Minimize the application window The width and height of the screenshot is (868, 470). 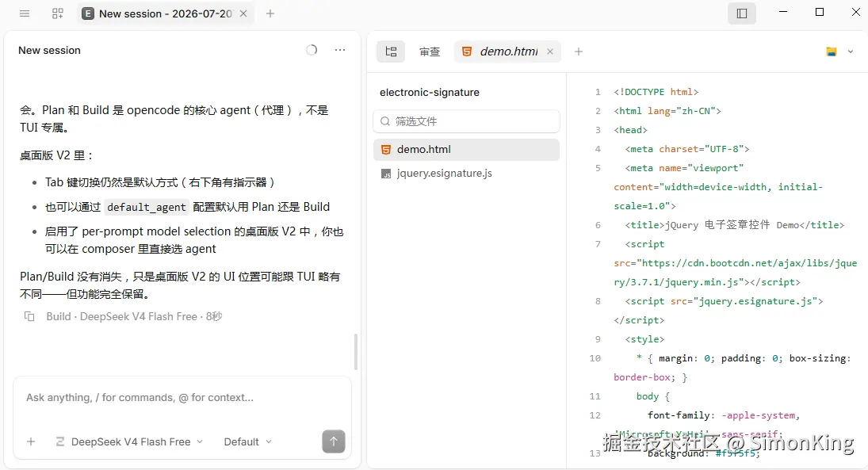782,12
